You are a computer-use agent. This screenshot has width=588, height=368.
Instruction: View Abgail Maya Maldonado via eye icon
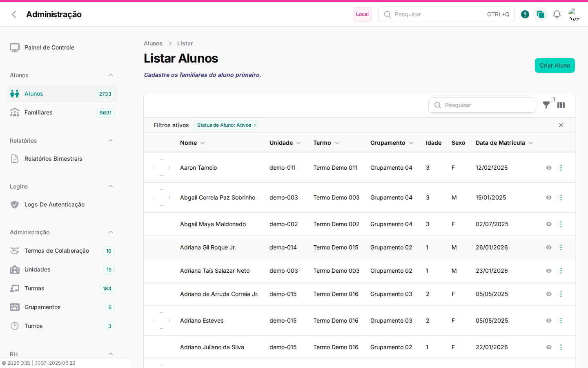coord(549,224)
